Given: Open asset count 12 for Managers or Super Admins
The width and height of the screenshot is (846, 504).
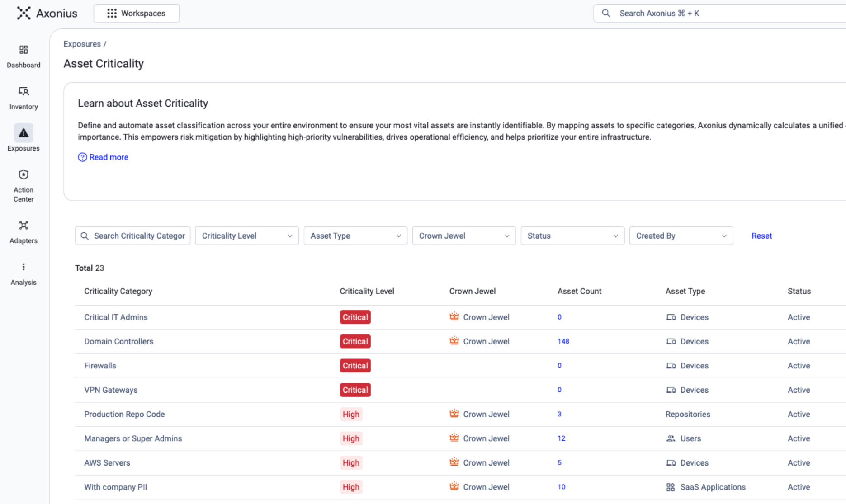Looking at the screenshot, I should tap(561, 438).
